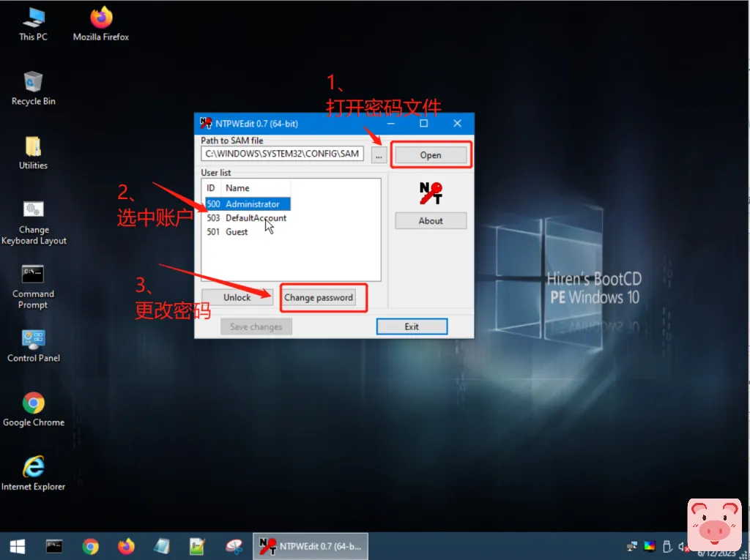The width and height of the screenshot is (750, 560).
Task: Click the Save changes button
Action: 256,326
